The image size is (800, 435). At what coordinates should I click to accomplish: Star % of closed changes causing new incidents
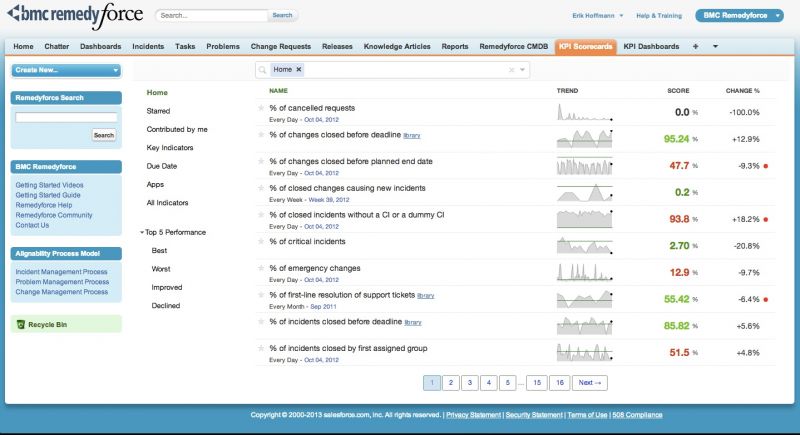coord(261,188)
